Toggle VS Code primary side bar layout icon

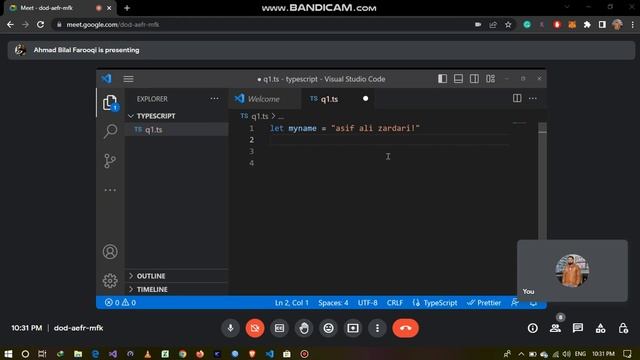[442, 78]
